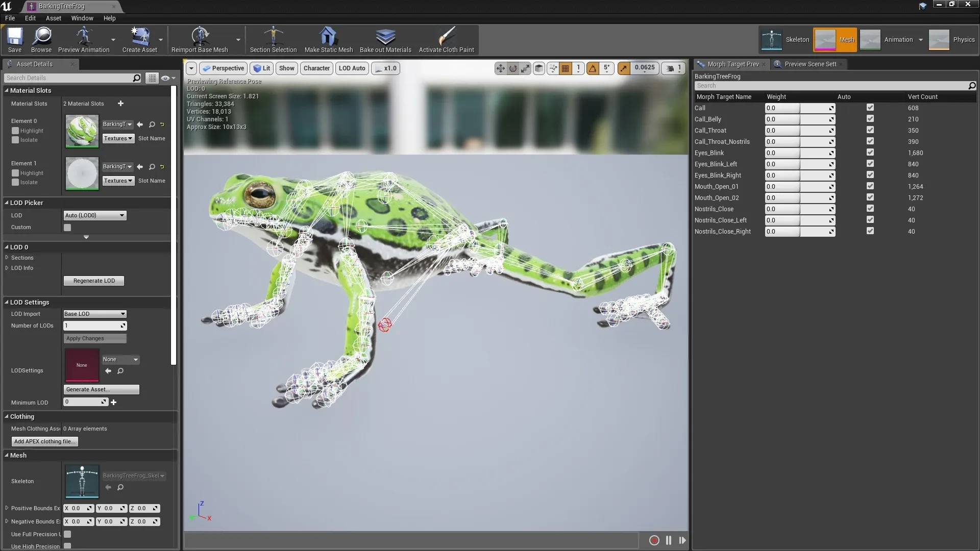980x551 pixels.
Task: Find Element 1 material in browser
Action: coord(152,167)
